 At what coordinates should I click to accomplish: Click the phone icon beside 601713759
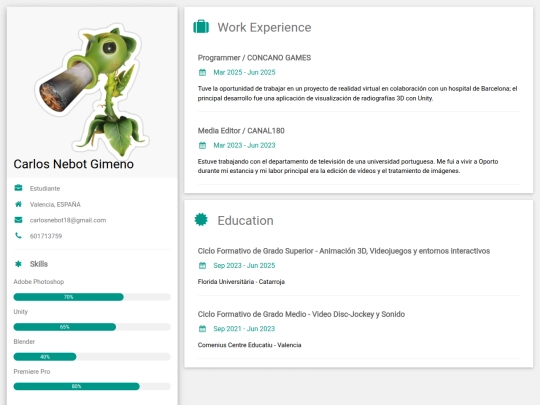[x=19, y=236]
